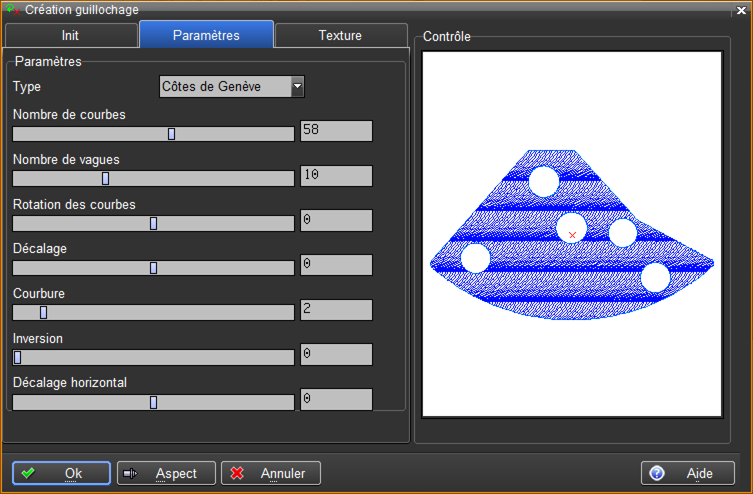Viewport: 753px width, 494px height.
Task: Click the Courbure value field showing 2
Action: pos(336,310)
